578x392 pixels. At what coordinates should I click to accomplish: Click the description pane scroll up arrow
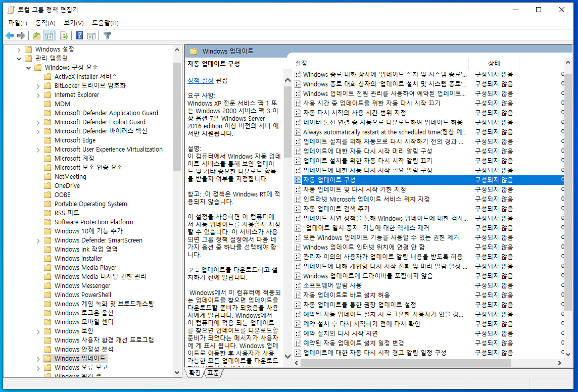[x=287, y=80]
